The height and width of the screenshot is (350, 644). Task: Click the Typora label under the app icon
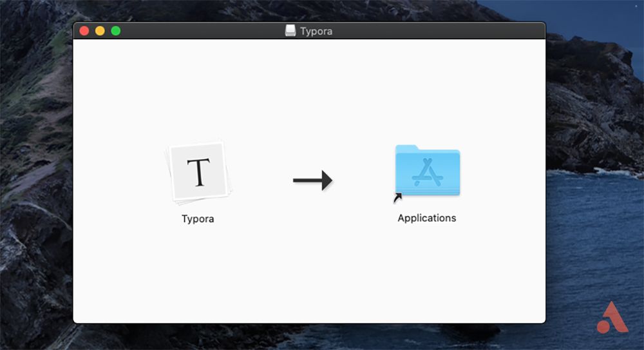[198, 219]
